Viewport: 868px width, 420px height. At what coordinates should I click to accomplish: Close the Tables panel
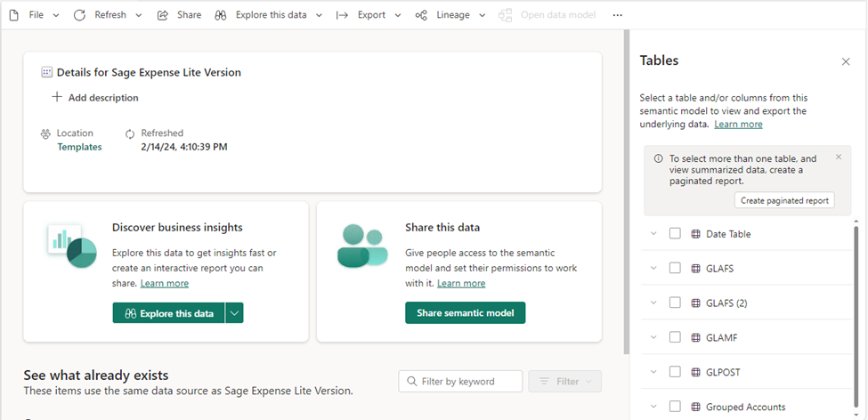[846, 61]
